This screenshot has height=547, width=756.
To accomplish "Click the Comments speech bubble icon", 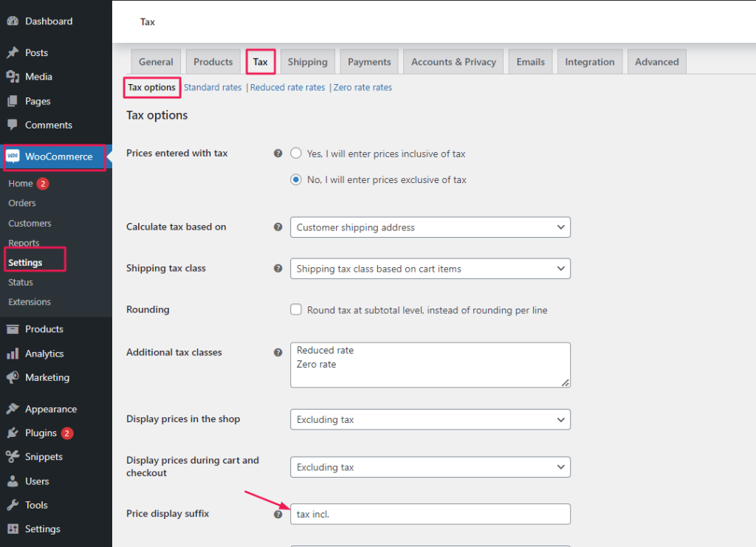I will point(13,125).
